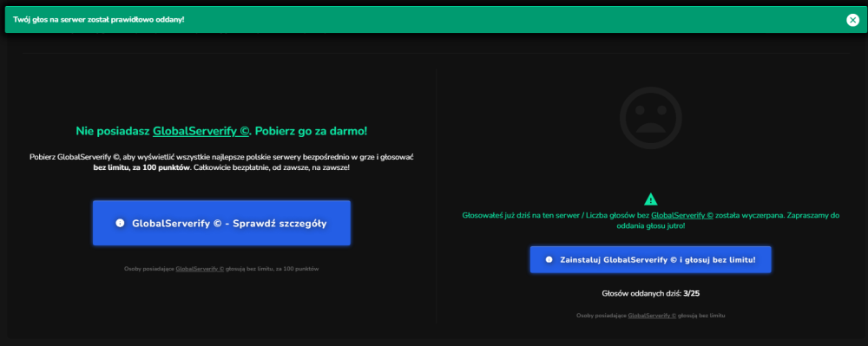Click the 'Głosów oddanych dziś: 3/25' text

(650, 293)
